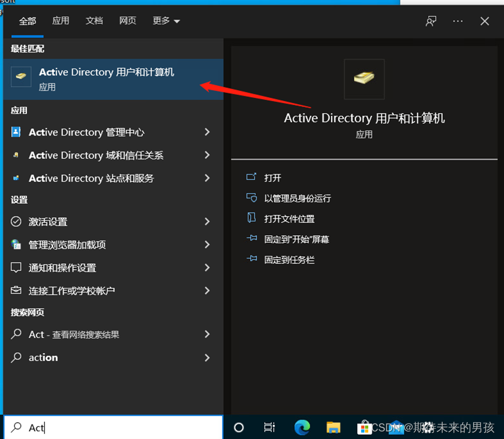504x439 pixels.
Task: Switch to the 文档 tab
Action: pyautogui.click(x=94, y=21)
